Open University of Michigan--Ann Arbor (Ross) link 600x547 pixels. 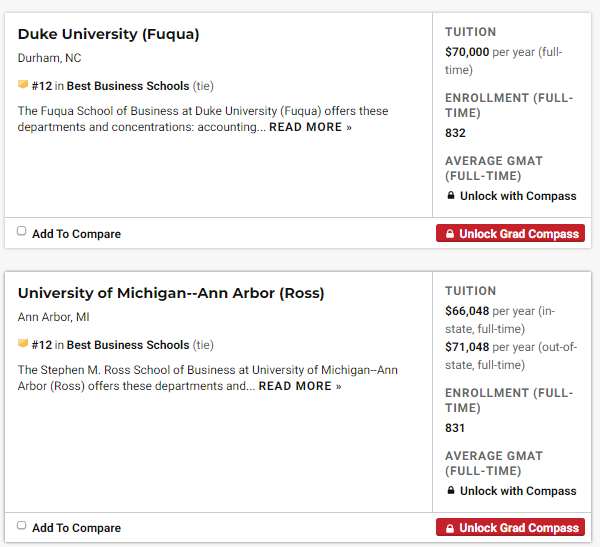171,293
